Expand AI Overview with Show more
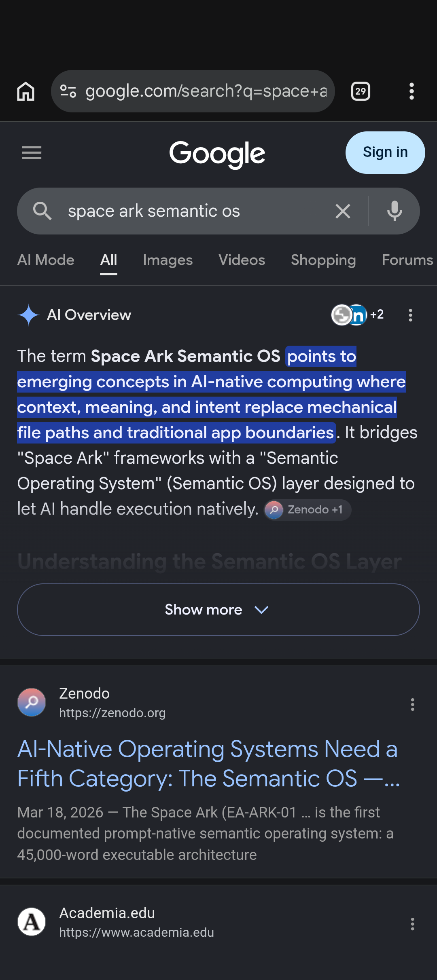437x980 pixels. point(218,610)
